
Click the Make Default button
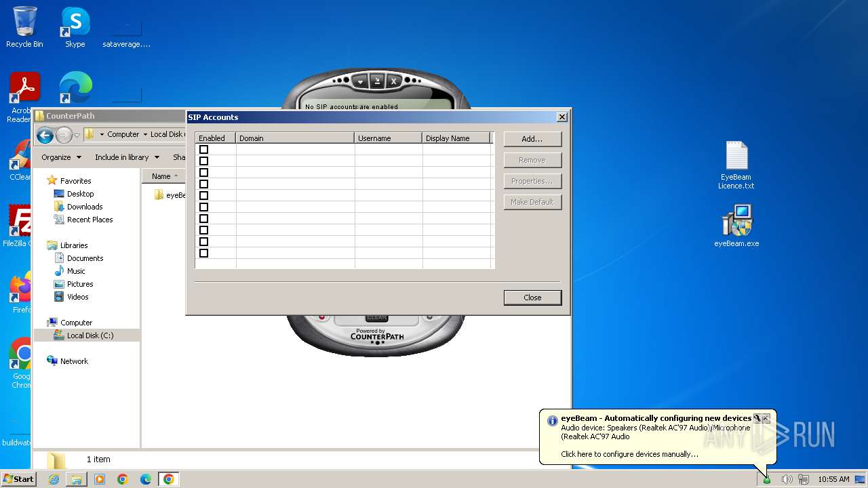[532, 202]
